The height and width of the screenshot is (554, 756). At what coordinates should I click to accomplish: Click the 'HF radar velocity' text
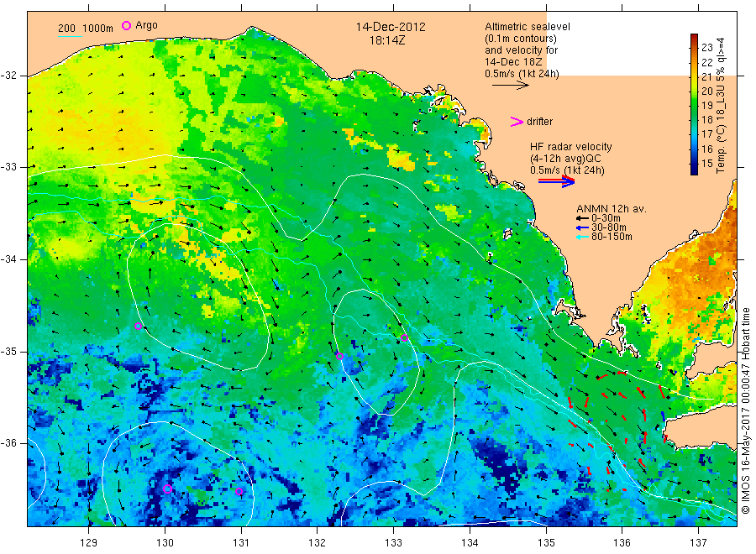(x=571, y=146)
